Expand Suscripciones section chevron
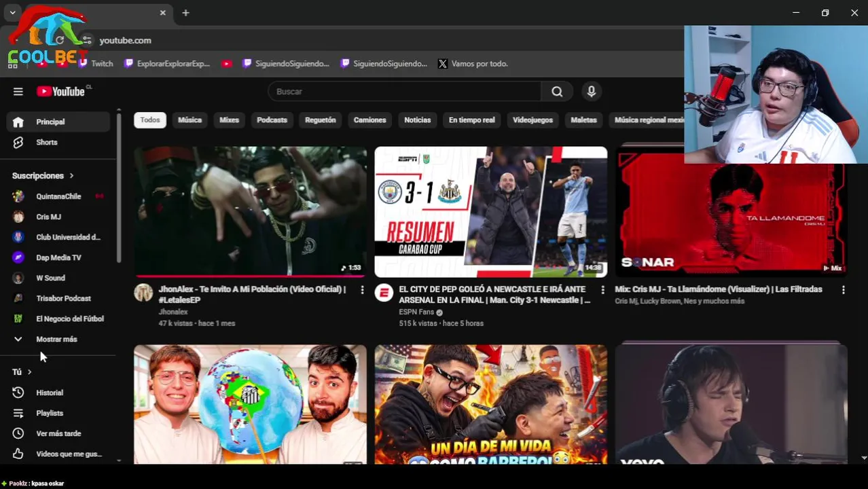This screenshot has width=868, height=489. coord(71,176)
